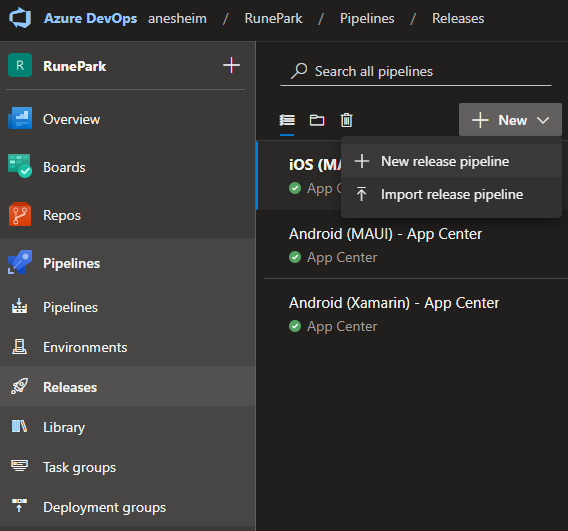The image size is (568, 531).
Task: Click Android (Xamarin) success status icon
Action: point(295,326)
